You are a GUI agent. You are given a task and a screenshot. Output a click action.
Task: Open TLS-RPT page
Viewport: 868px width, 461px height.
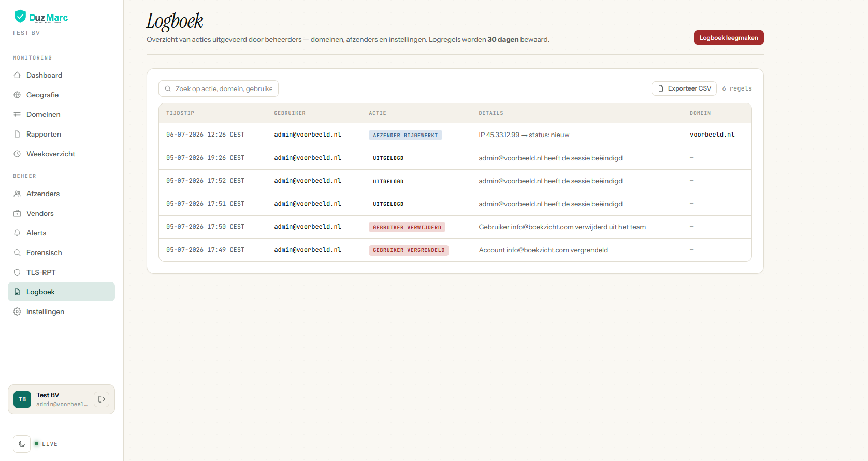pyautogui.click(x=61, y=272)
